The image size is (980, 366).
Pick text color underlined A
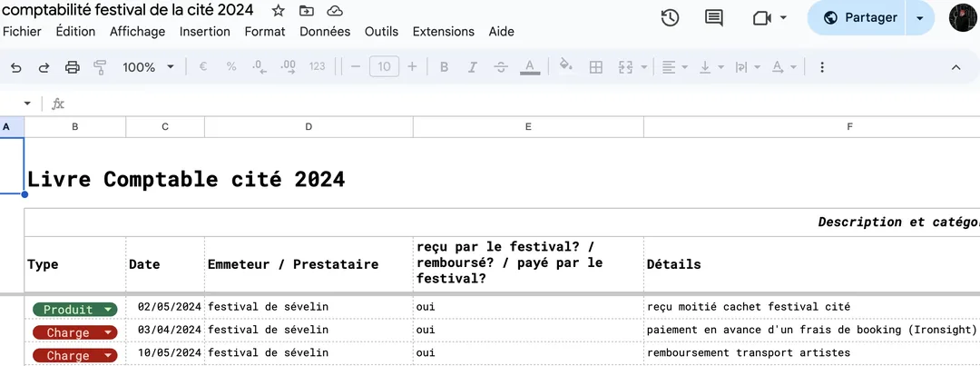[x=531, y=67]
